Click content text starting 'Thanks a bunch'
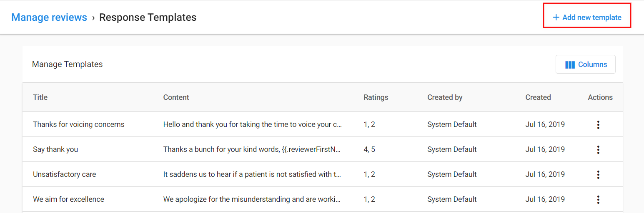644x213 pixels. pos(252,149)
